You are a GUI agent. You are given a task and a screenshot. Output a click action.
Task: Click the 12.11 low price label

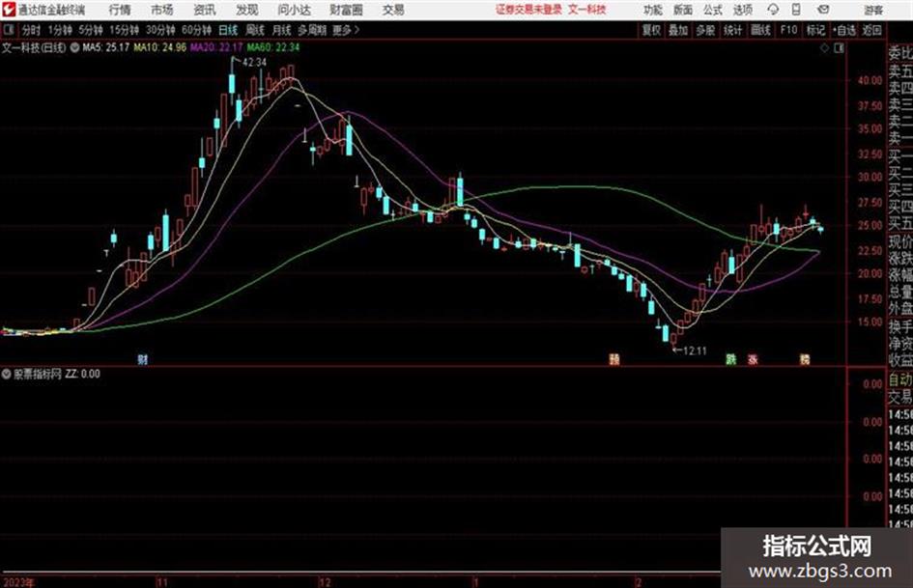[x=695, y=351]
